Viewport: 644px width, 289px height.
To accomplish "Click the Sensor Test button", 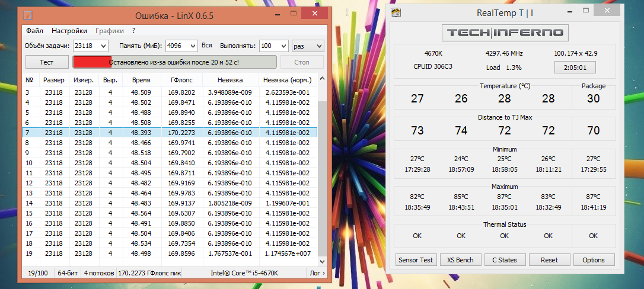I will point(416,260).
